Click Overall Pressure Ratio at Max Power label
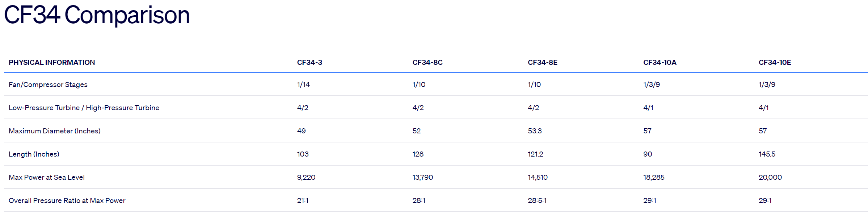 point(67,200)
